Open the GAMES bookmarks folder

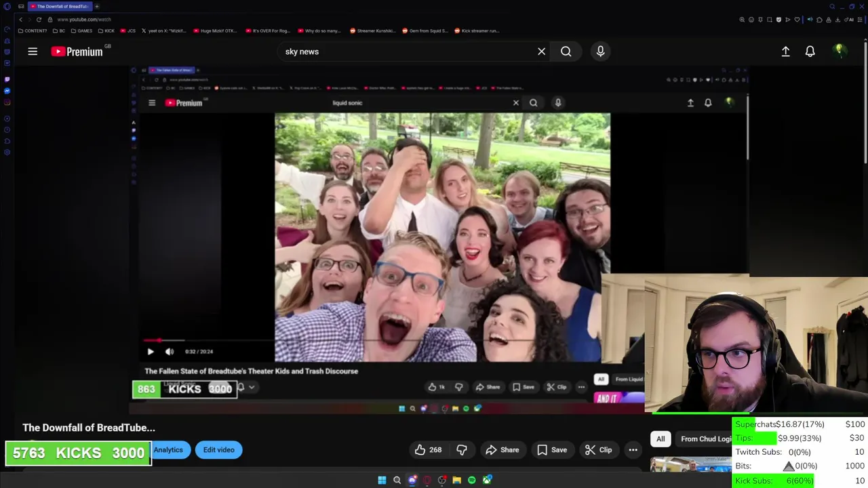pos(81,30)
